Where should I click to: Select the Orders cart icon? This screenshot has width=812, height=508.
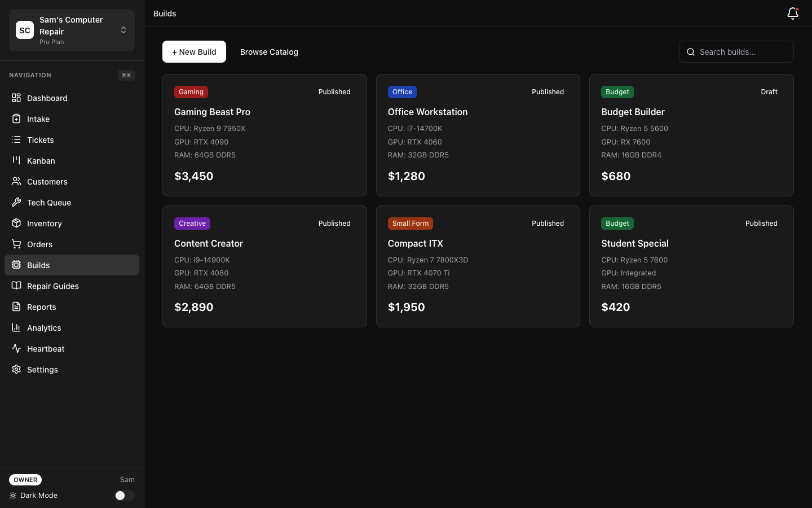pos(16,244)
